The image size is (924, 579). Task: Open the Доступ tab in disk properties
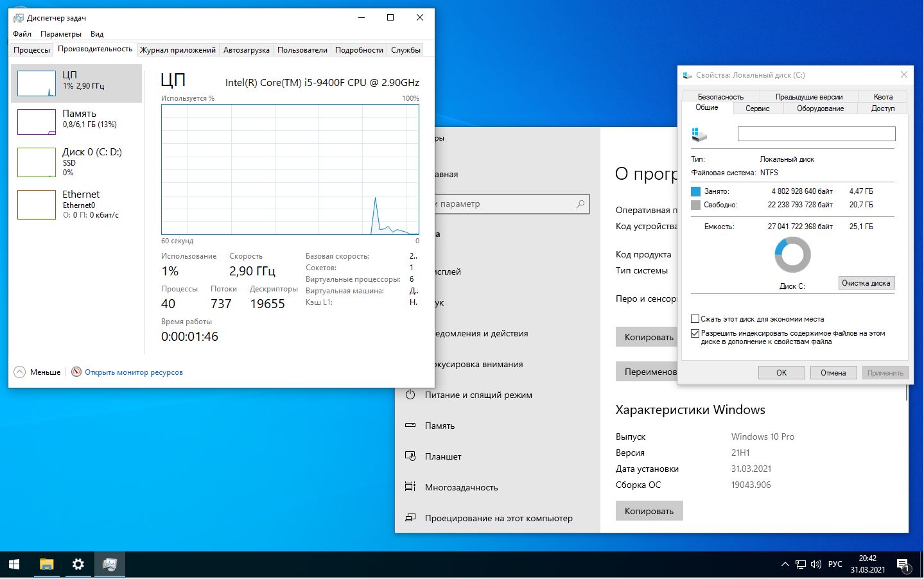883,108
